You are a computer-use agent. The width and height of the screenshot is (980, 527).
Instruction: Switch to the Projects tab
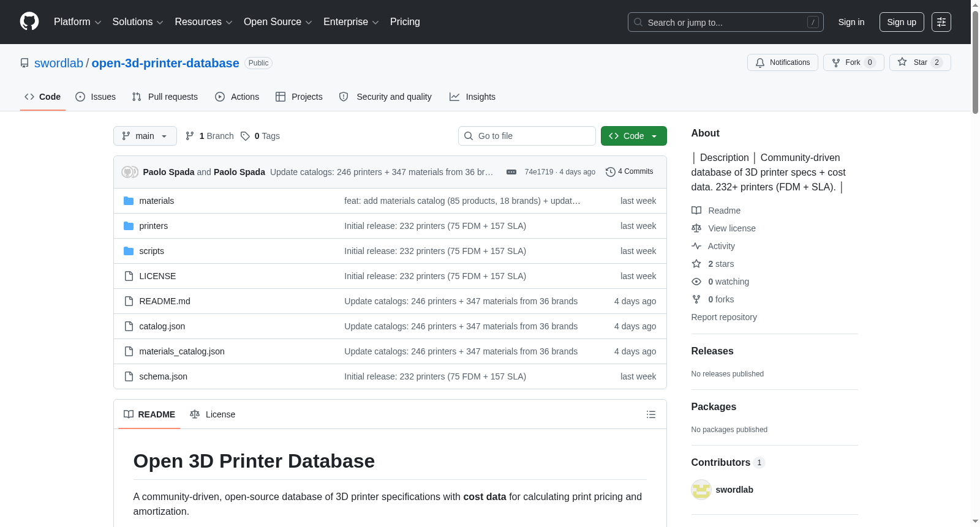pyautogui.click(x=299, y=97)
